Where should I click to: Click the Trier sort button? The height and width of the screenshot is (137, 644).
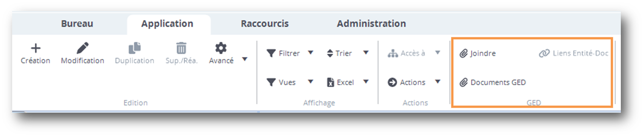coord(339,53)
